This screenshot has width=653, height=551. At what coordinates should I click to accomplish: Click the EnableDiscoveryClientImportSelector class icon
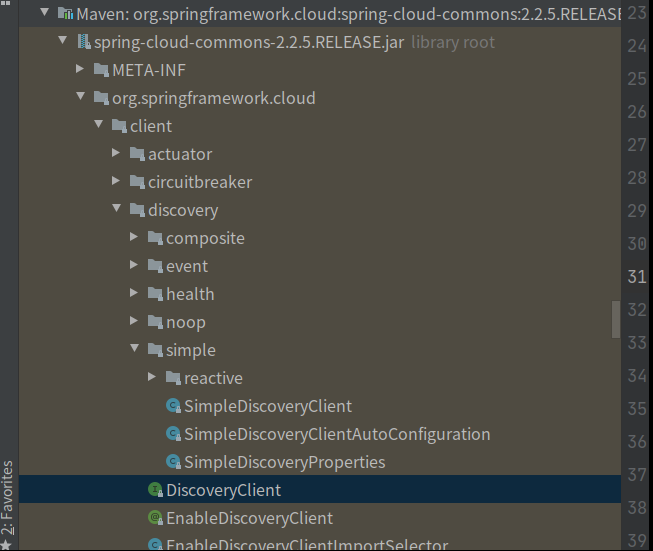155,544
